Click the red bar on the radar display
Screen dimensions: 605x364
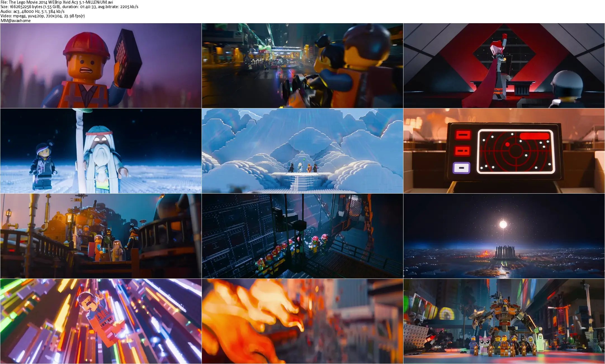tap(534, 136)
